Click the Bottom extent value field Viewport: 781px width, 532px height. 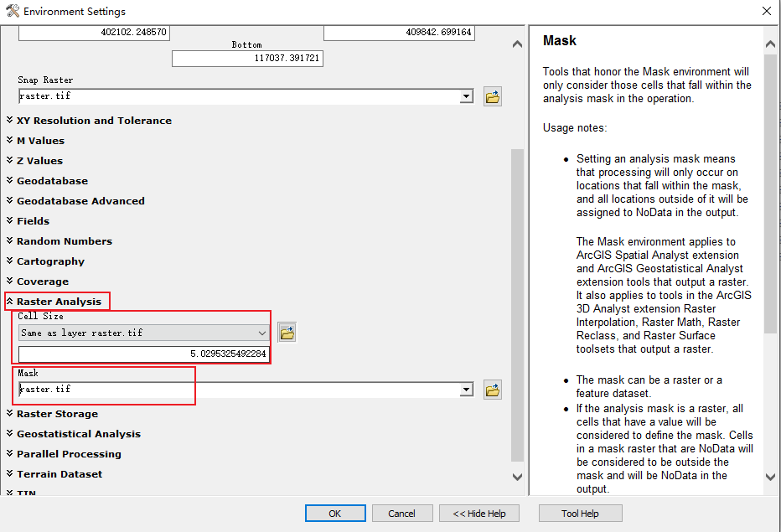pyautogui.click(x=247, y=59)
